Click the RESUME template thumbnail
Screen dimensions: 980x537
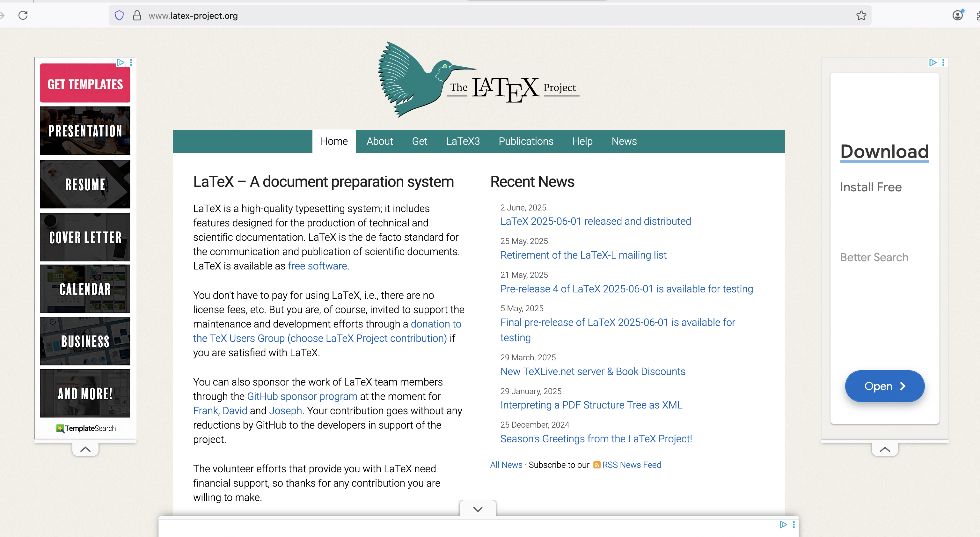85,184
